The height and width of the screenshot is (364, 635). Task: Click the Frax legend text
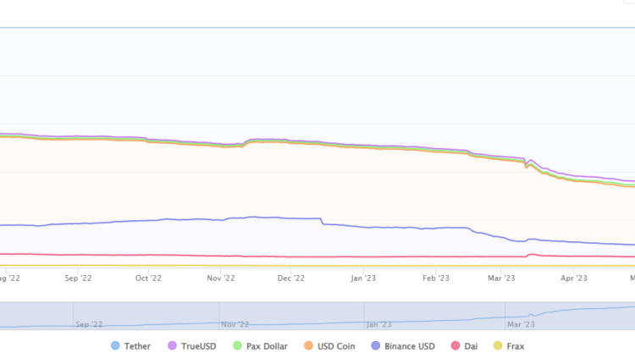pyautogui.click(x=516, y=346)
